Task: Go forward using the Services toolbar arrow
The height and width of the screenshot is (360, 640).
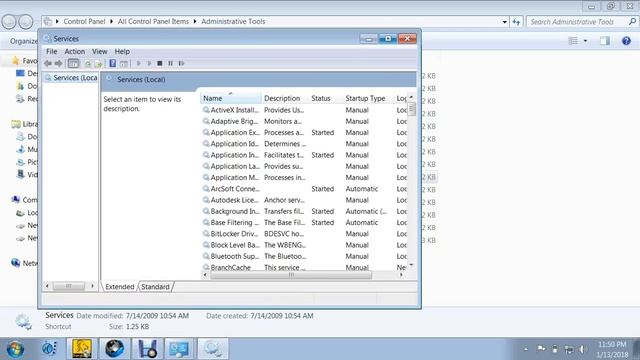Action: pyautogui.click(x=58, y=63)
